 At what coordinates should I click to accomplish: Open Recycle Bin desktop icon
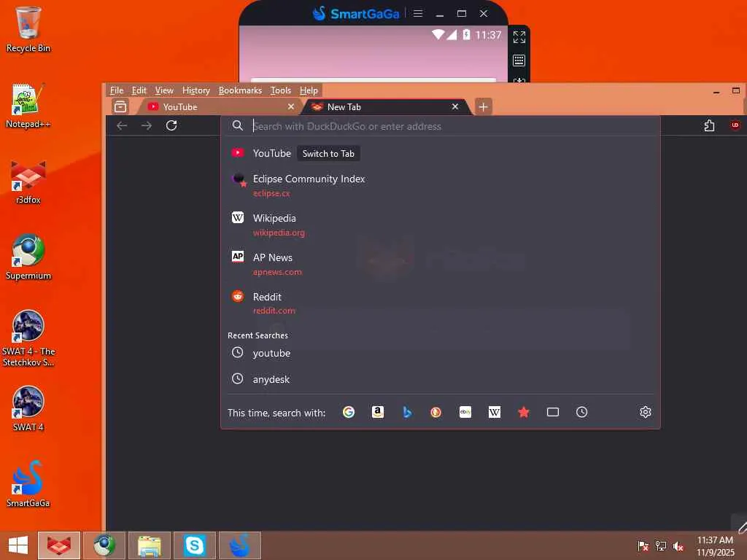28,29
